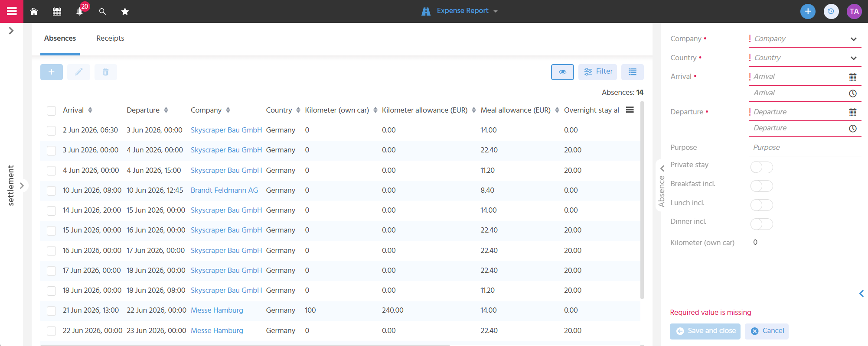Screen dimensions: 868x346
Task: Toggle the Private stay switch
Action: [x=762, y=167]
